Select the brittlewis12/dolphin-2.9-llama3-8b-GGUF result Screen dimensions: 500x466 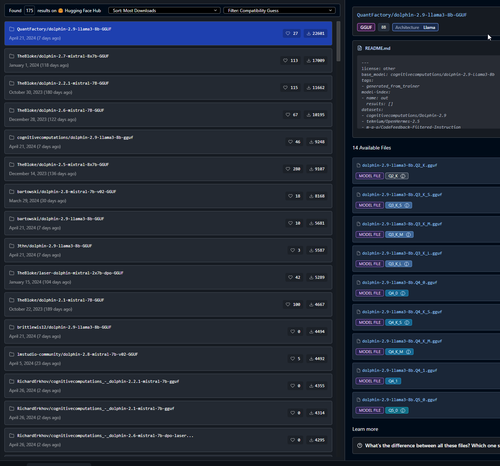168,332
